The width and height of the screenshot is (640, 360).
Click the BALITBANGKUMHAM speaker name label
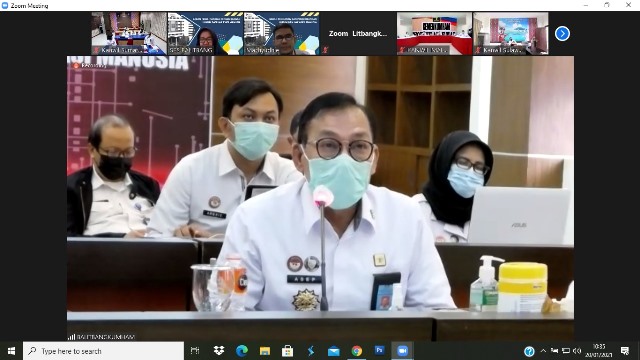pos(106,337)
